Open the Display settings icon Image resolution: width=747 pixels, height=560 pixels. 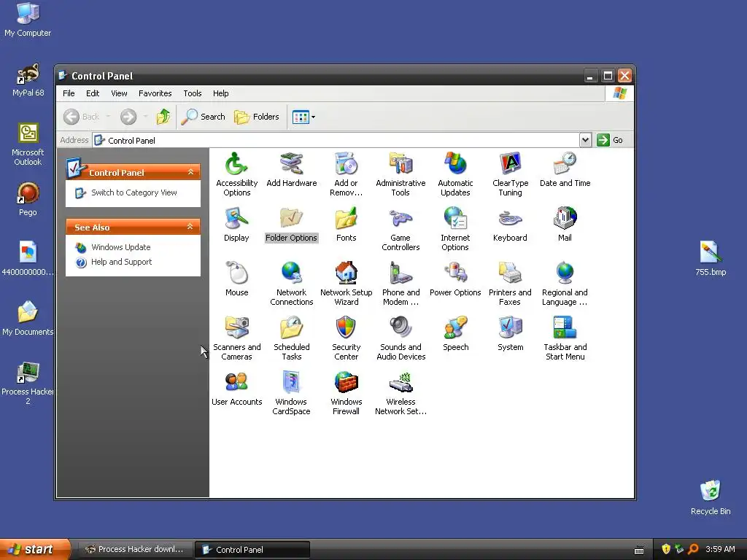coord(236,219)
